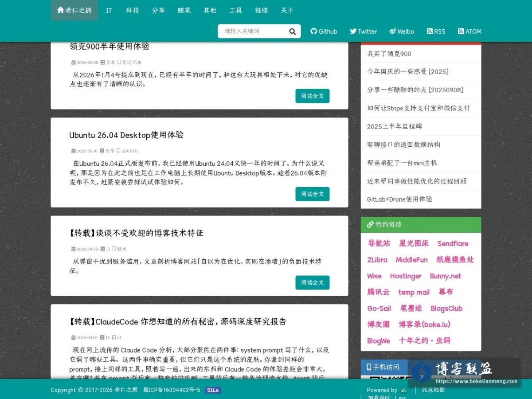Open the 关于 menu item
Viewport: 532px width, 399px height.
(287, 10)
